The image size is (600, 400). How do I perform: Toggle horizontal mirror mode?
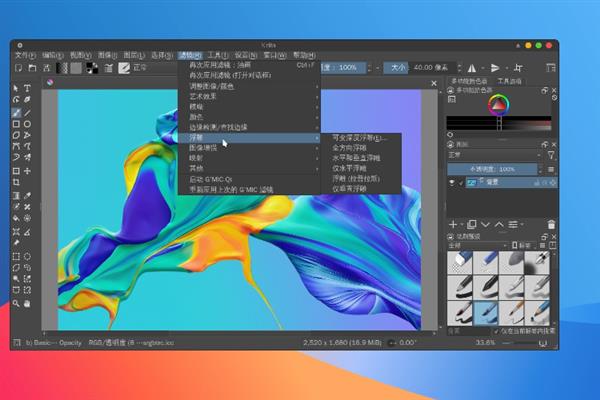(x=472, y=68)
